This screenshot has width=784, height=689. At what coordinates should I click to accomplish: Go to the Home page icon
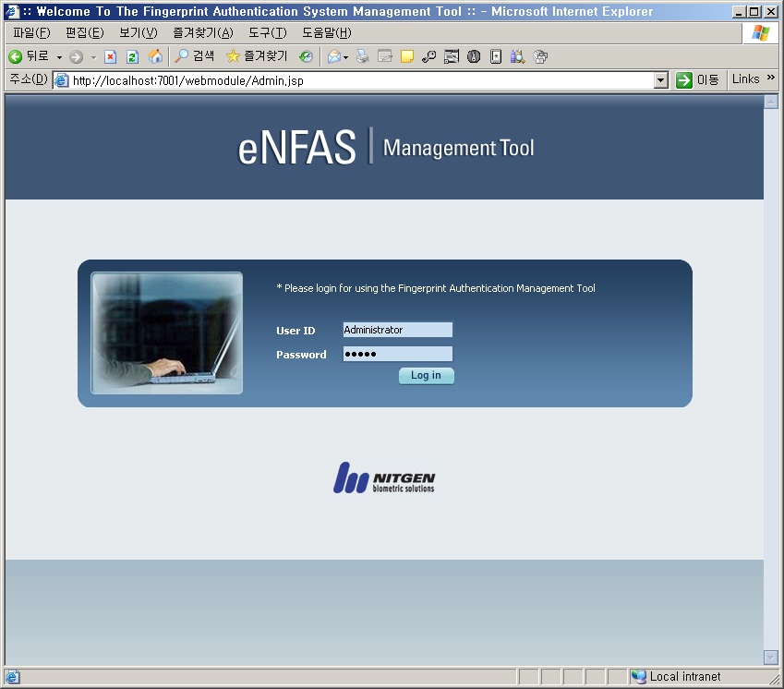pos(155,56)
